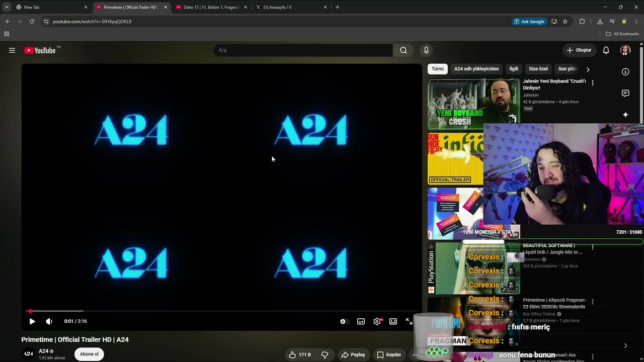Bookmark this page with the star
644x362 pixels.
[x=565, y=22]
